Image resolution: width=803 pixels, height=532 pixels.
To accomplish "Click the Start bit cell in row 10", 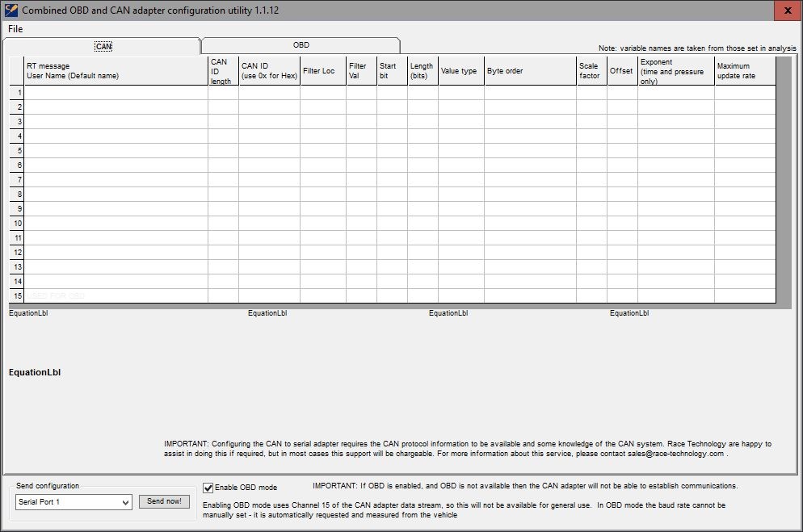I will coord(392,224).
